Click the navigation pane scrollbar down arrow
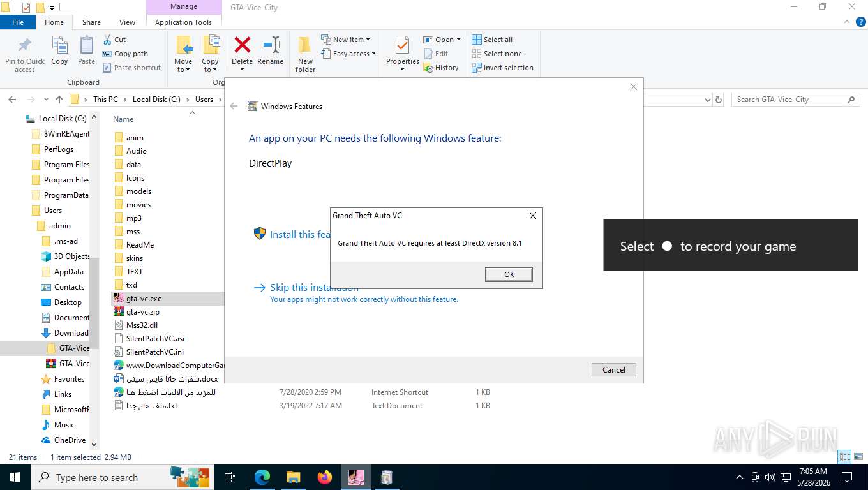 [x=94, y=445]
